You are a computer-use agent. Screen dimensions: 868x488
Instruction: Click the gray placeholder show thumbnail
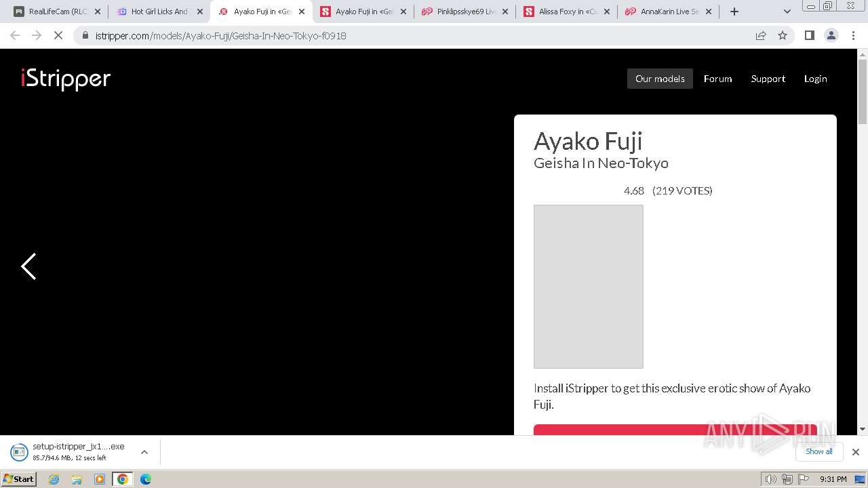589,287
